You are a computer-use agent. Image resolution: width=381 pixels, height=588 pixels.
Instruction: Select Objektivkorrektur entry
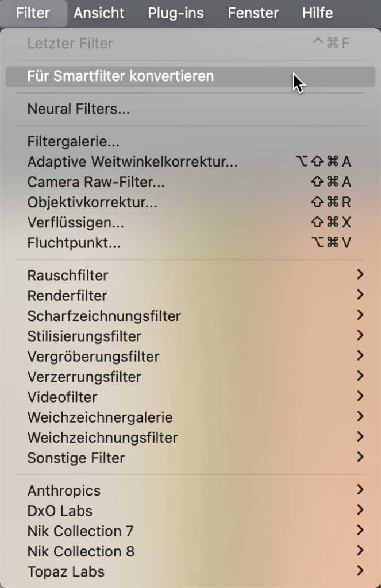pyautogui.click(x=190, y=203)
